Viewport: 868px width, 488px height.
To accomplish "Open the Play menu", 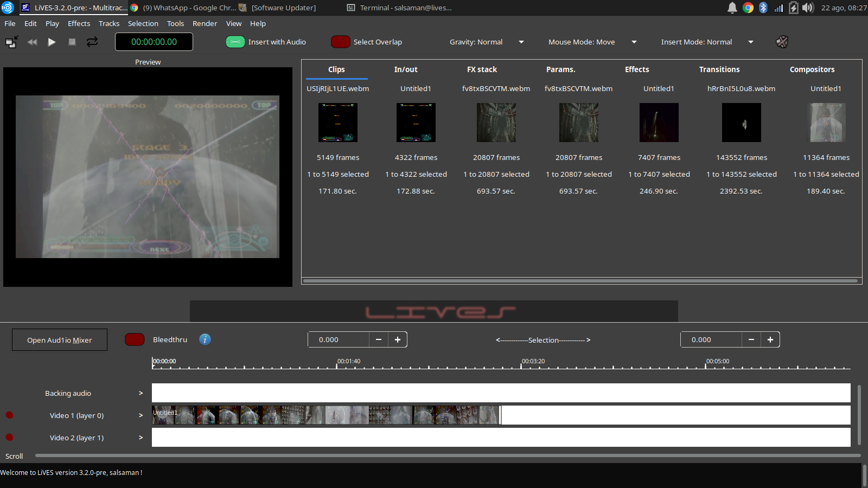I will (52, 23).
